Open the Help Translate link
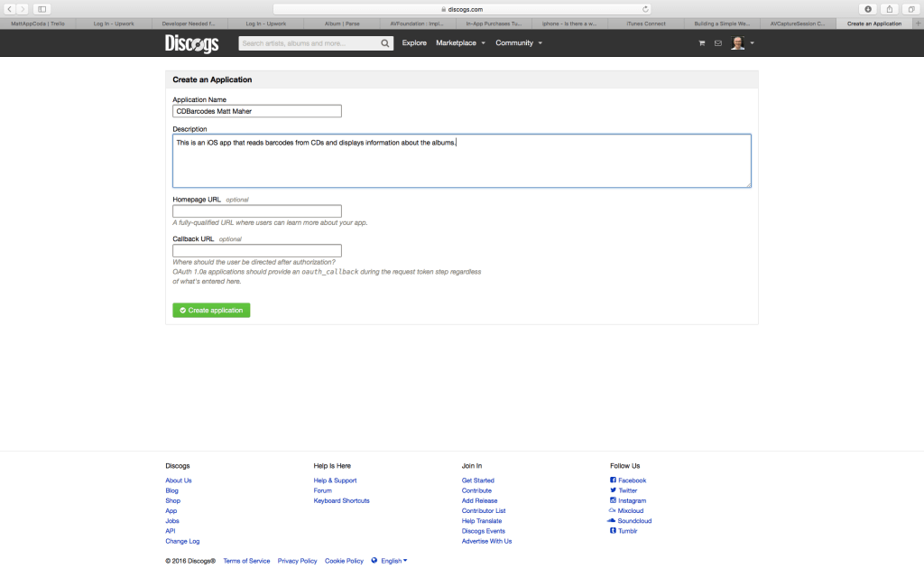Viewport: 924px width, 578px height. [x=482, y=521]
